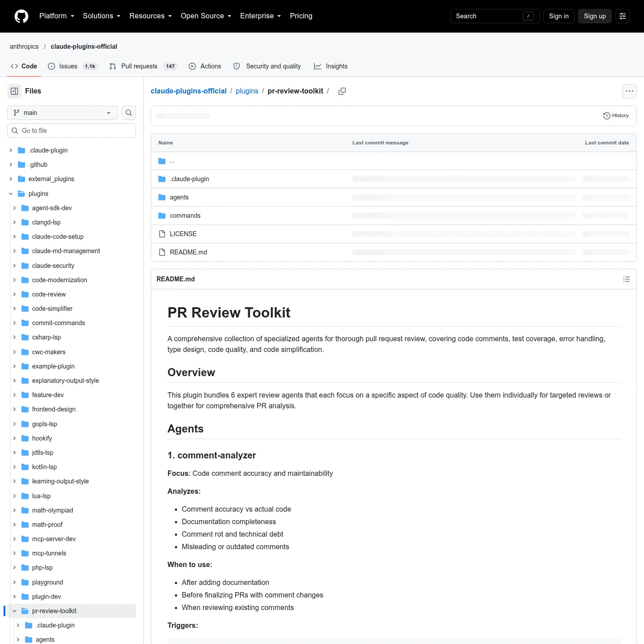
Task: Expand the Solutions menu
Action: tap(102, 16)
